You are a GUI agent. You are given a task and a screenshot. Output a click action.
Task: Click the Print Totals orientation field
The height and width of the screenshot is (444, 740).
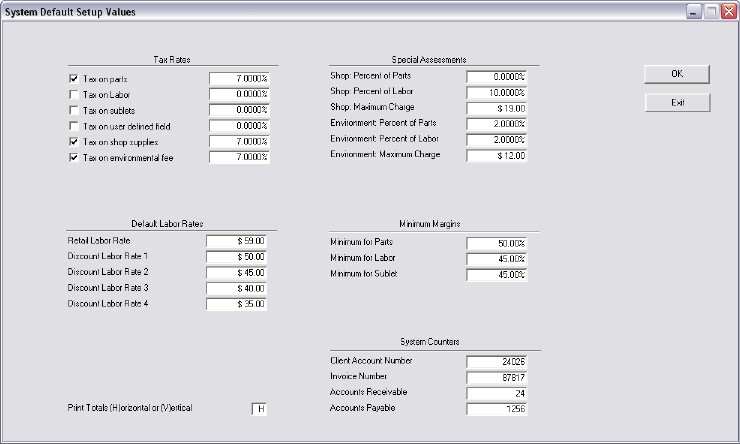pyautogui.click(x=260, y=409)
